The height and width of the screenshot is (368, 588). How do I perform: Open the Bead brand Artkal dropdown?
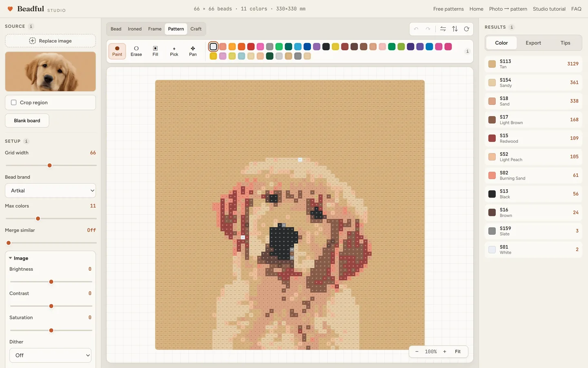click(x=50, y=191)
